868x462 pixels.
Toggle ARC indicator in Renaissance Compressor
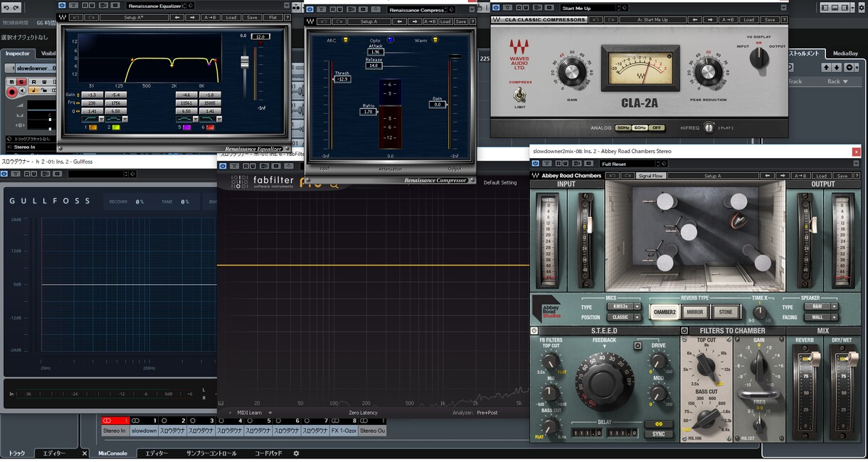[346, 41]
